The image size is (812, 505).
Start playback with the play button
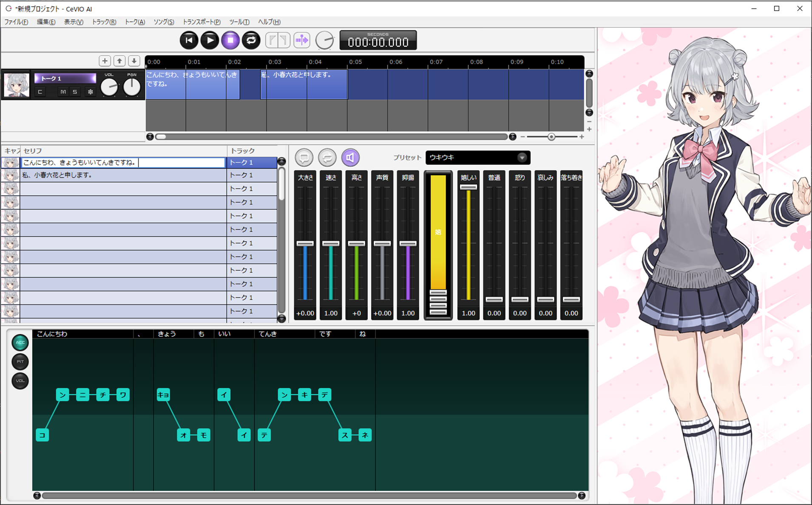[210, 40]
